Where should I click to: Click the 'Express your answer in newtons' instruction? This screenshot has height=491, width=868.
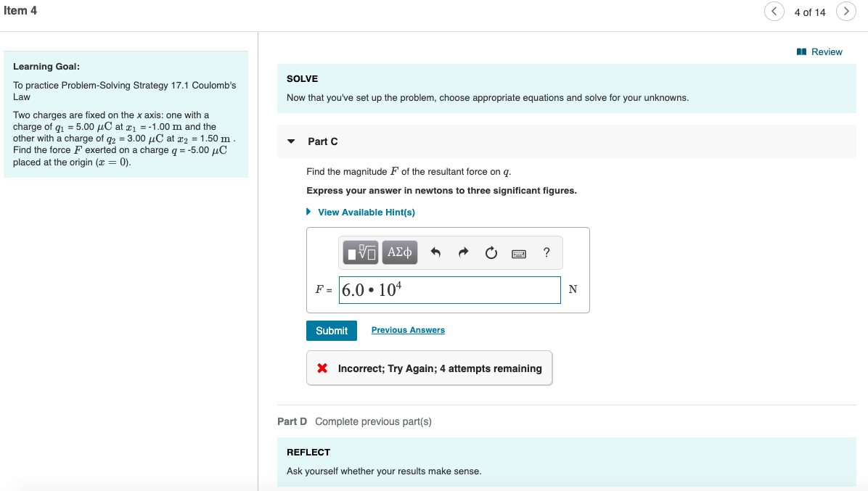tap(441, 191)
